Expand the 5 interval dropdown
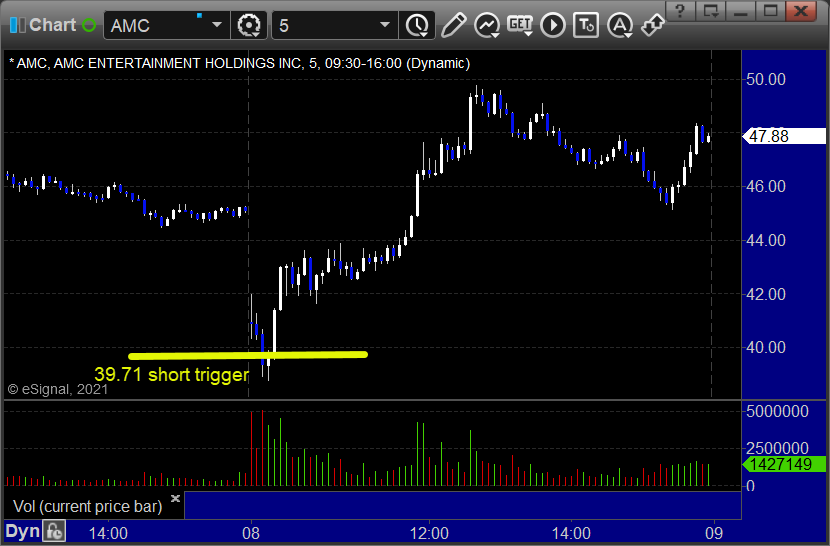830x546 pixels. (x=385, y=25)
